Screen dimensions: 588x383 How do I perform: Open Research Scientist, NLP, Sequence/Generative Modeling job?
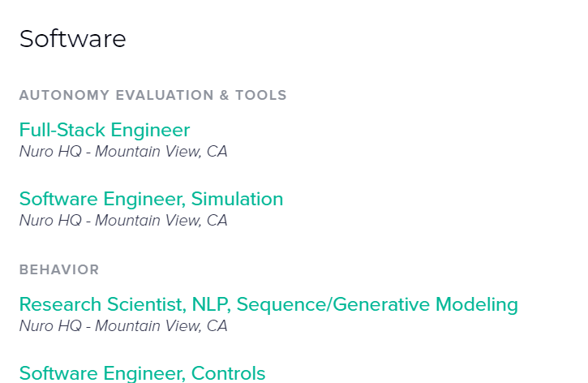268,304
